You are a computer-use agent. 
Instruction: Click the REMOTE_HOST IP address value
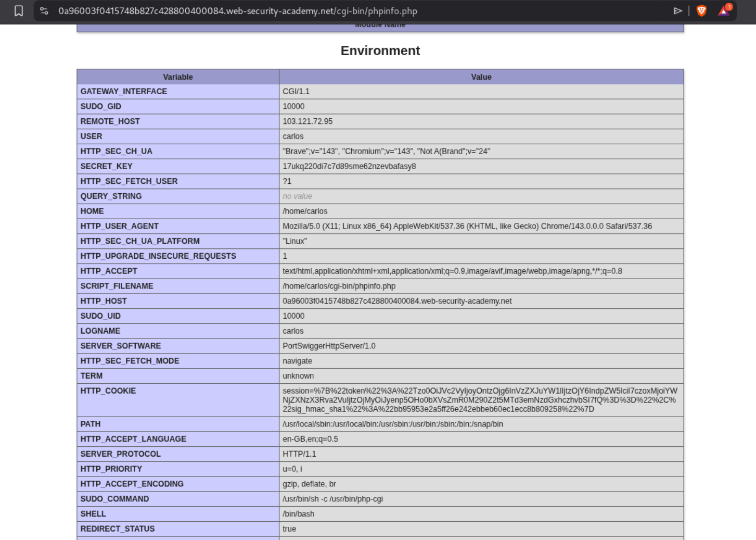(307, 121)
